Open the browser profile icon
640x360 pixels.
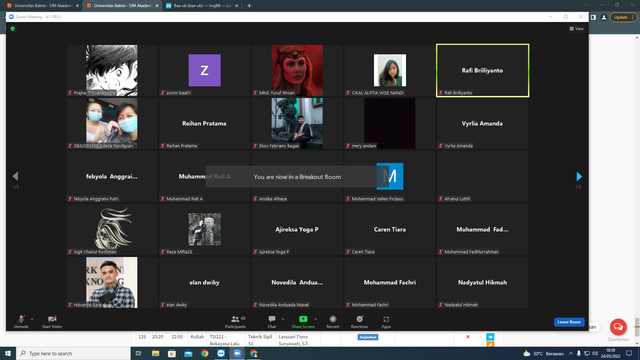(x=604, y=17)
